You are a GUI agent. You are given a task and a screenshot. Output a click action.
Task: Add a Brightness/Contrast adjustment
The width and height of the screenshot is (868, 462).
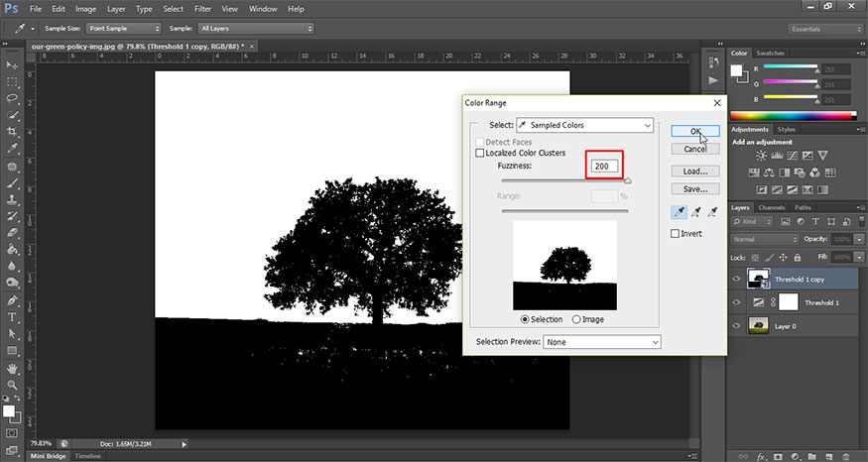coord(760,156)
